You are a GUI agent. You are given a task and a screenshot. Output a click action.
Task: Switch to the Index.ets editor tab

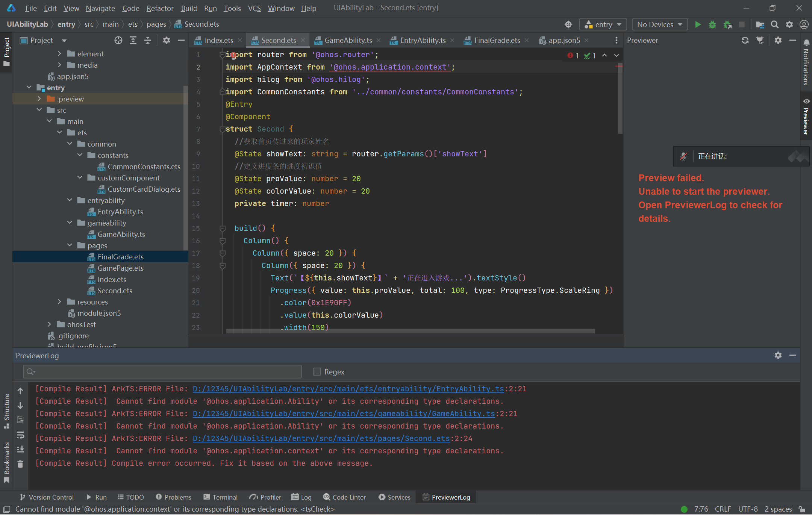coord(218,40)
